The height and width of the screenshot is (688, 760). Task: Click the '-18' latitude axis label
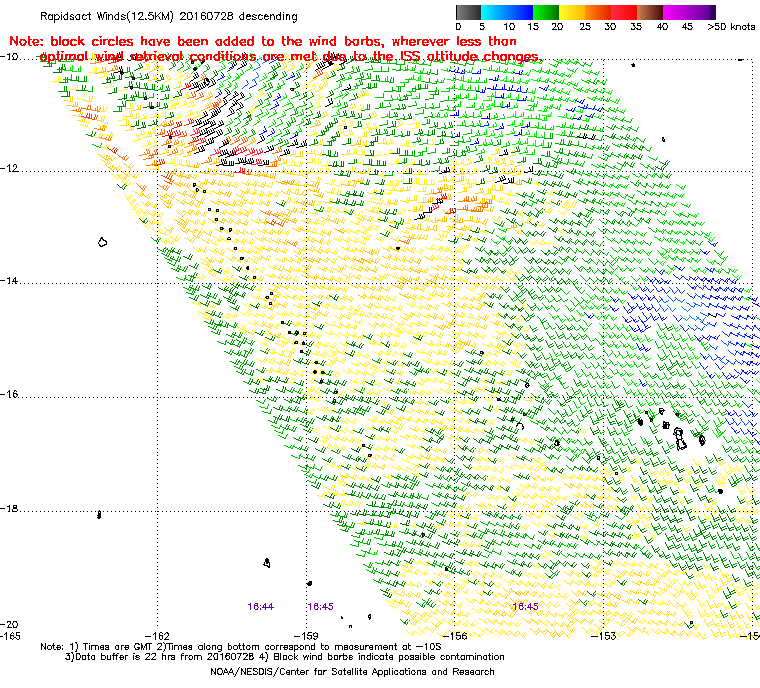point(10,508)
